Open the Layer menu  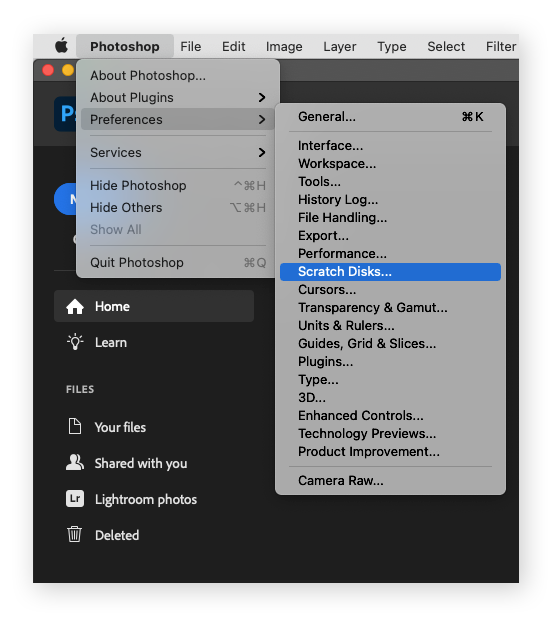point(340,46)
